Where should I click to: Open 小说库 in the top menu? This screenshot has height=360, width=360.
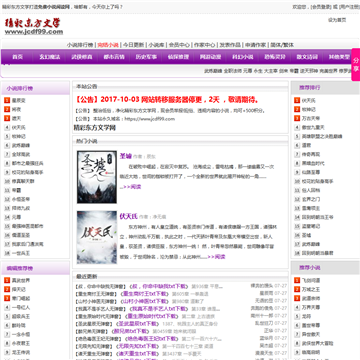(156, 45)
